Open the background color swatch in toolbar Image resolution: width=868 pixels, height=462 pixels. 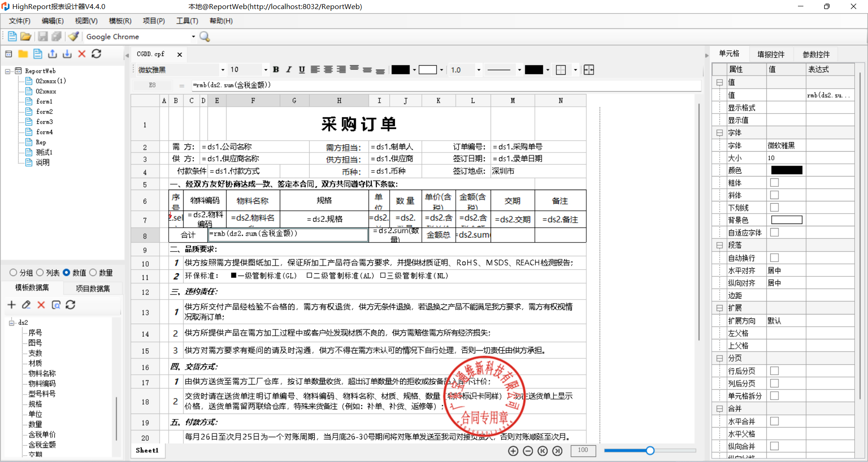pos(428,70)
